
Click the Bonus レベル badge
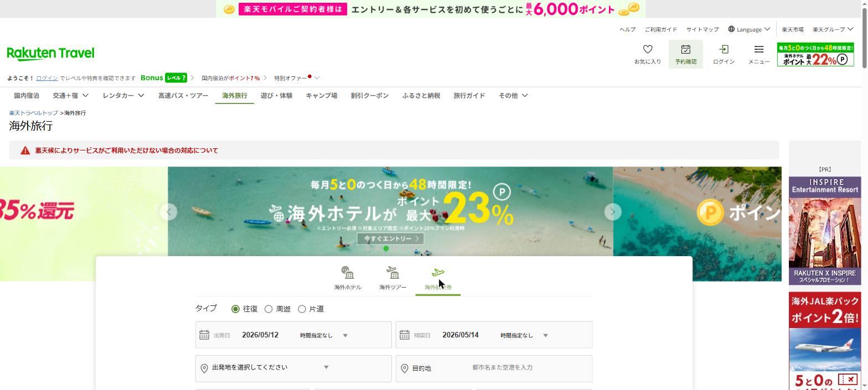(x=164, y=78)
